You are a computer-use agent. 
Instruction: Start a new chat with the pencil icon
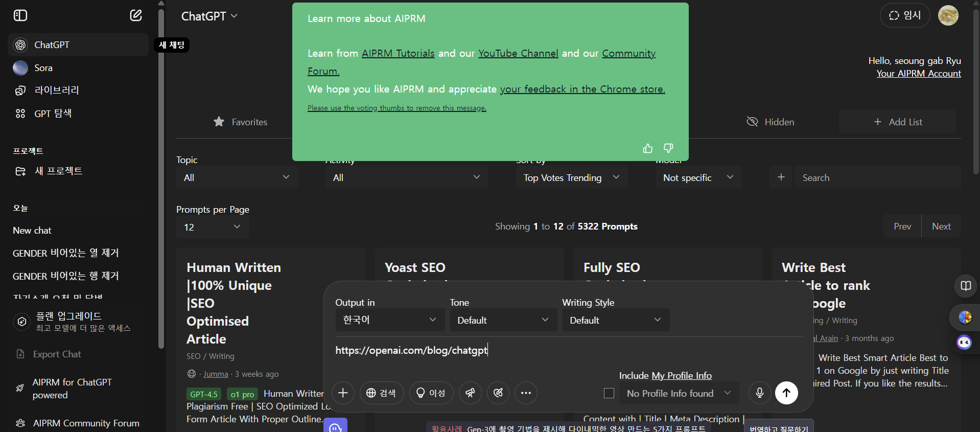tap(136, 15)
